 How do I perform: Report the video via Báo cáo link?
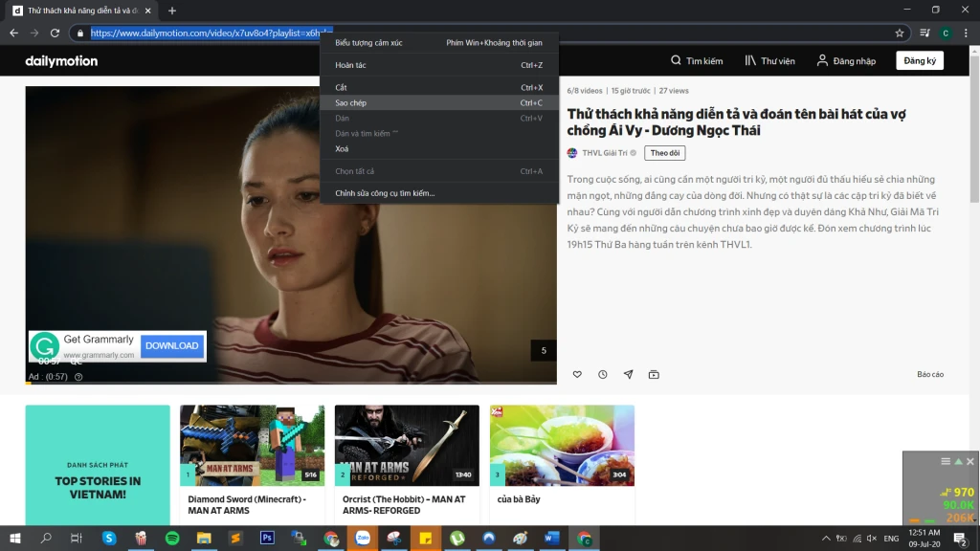(929, 374)
